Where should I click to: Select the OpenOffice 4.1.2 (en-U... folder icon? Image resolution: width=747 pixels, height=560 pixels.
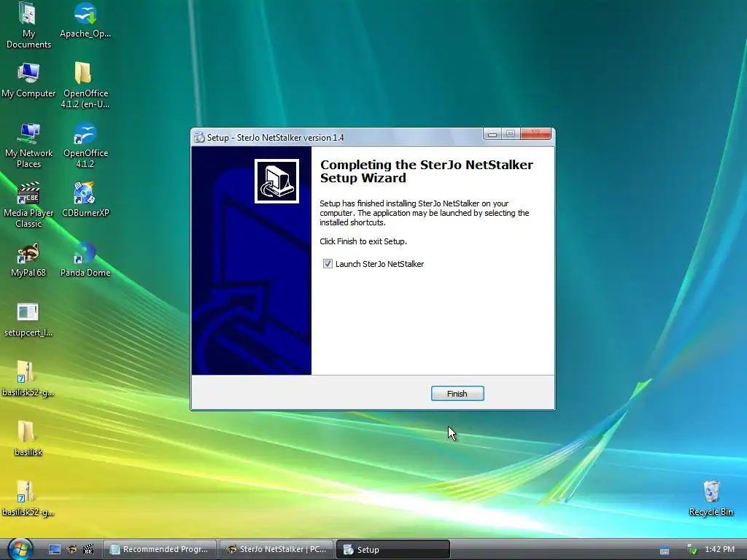tap(85, 86)
